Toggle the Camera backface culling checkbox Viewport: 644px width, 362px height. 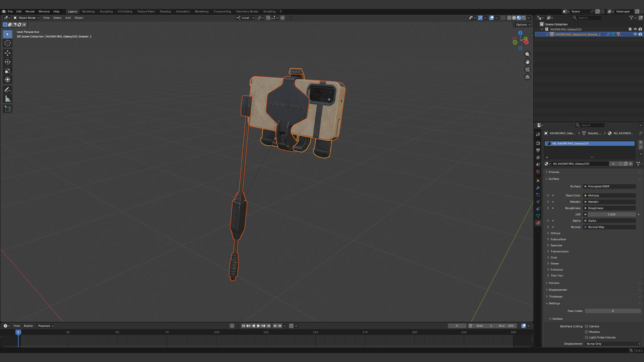point(587,326)
